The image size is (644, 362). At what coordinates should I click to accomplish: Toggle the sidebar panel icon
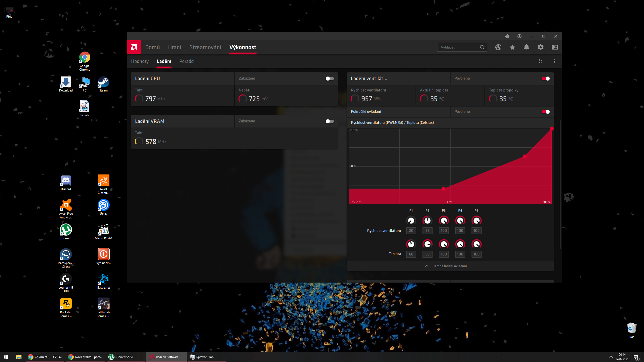tap(554, 47)
